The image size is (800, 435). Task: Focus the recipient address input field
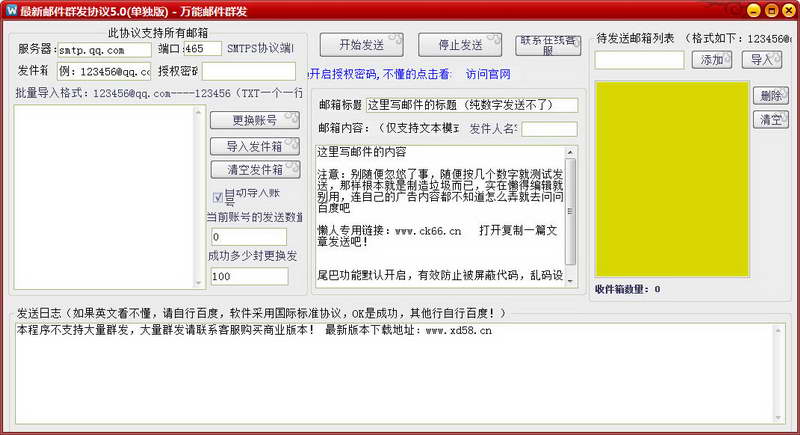[x=639, y=60]
